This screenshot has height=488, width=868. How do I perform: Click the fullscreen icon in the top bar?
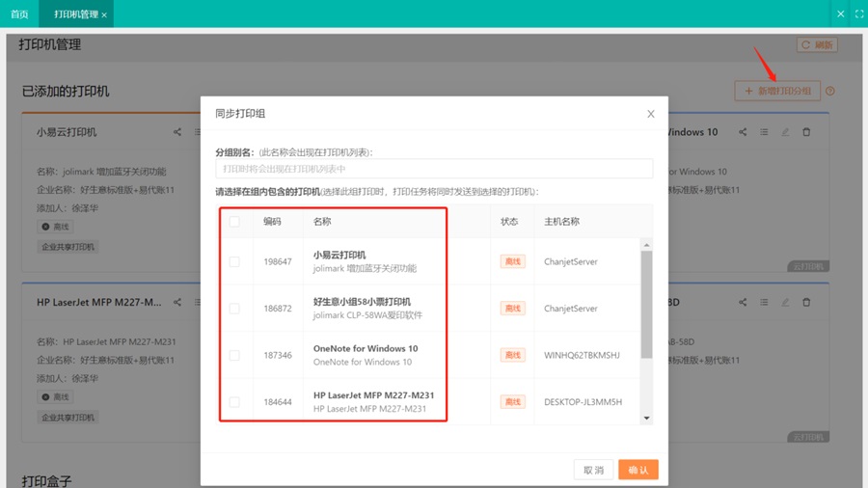(x=859, y=14)
